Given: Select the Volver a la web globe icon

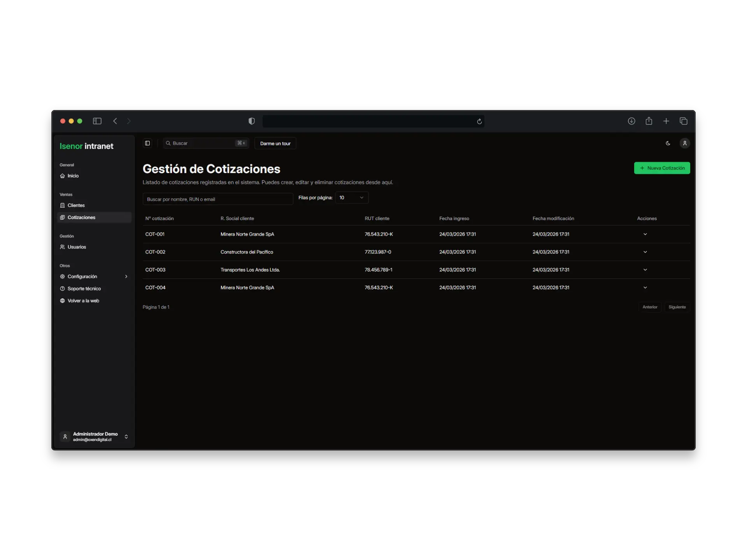Looking at the screenshot, I should 63,301.
